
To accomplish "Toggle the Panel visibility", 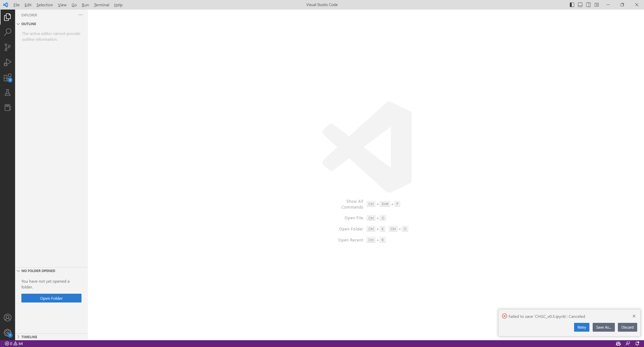I will click(580, 5).
